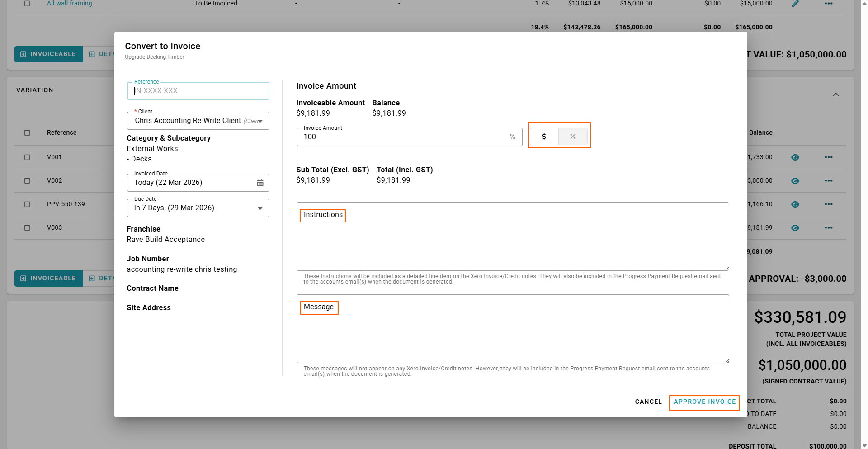Open the three-dot menu for variation V001
Image resolution: width=868 pixels, height=449 pixels.
click(x=828, y=157)
